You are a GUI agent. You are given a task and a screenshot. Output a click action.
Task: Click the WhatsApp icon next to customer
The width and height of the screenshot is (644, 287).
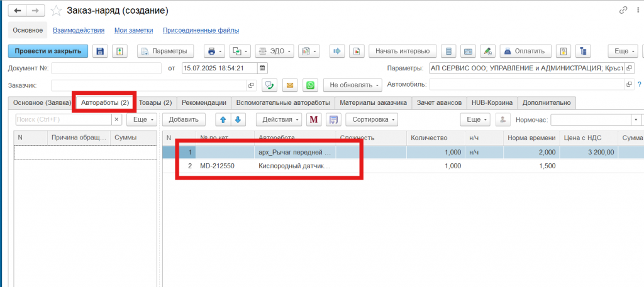tap(311, 85)
